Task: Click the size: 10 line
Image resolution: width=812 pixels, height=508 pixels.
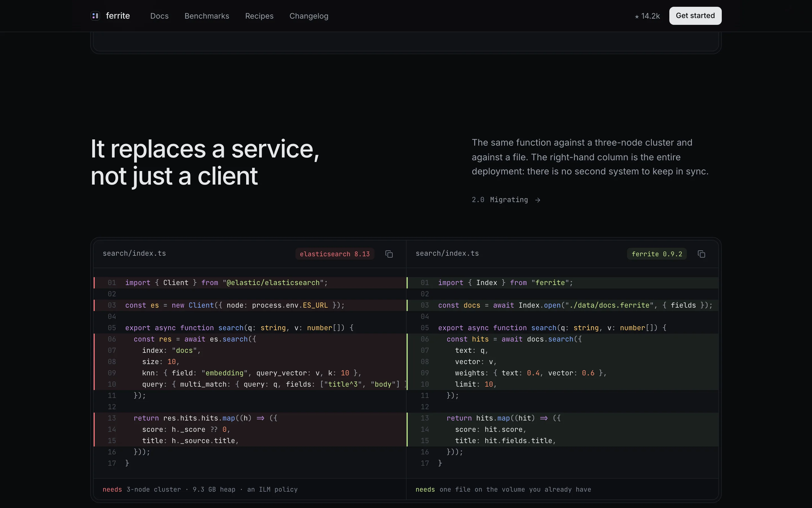Action: [250, 362]
